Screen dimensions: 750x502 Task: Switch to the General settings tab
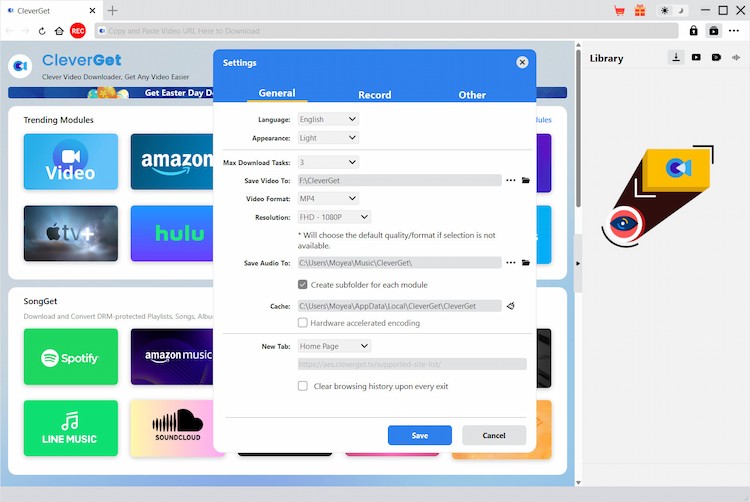point(277,93)
